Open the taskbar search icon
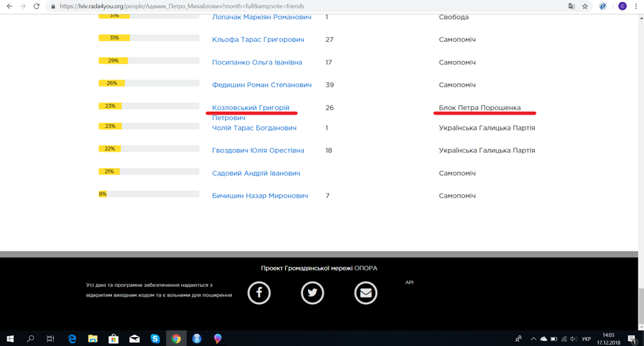 30,338
